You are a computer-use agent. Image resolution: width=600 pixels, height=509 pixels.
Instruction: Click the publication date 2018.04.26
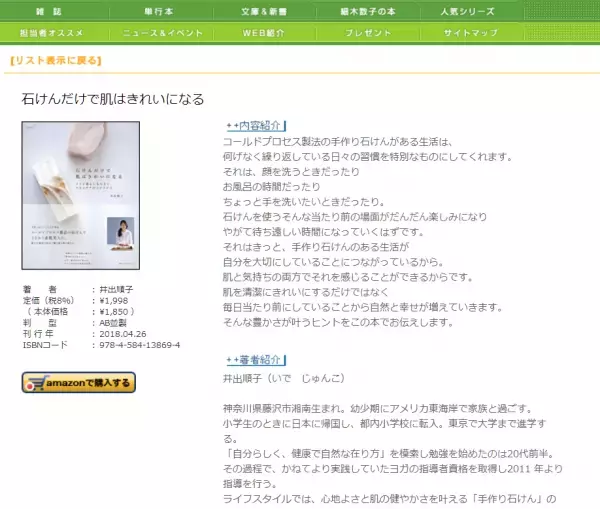pyautogui.click(x=123, y=334)
